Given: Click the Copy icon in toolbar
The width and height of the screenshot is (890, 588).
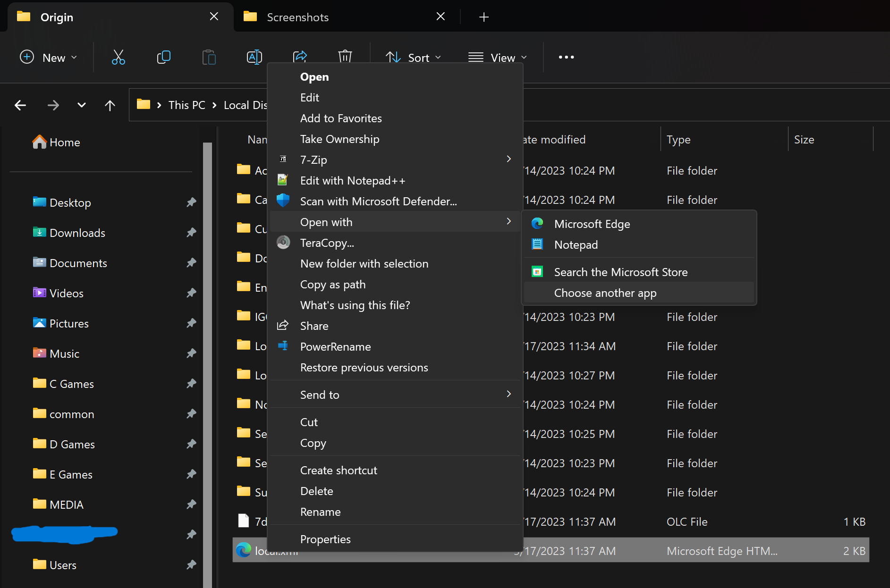Looking at the screenshot, I should (163, 58).
